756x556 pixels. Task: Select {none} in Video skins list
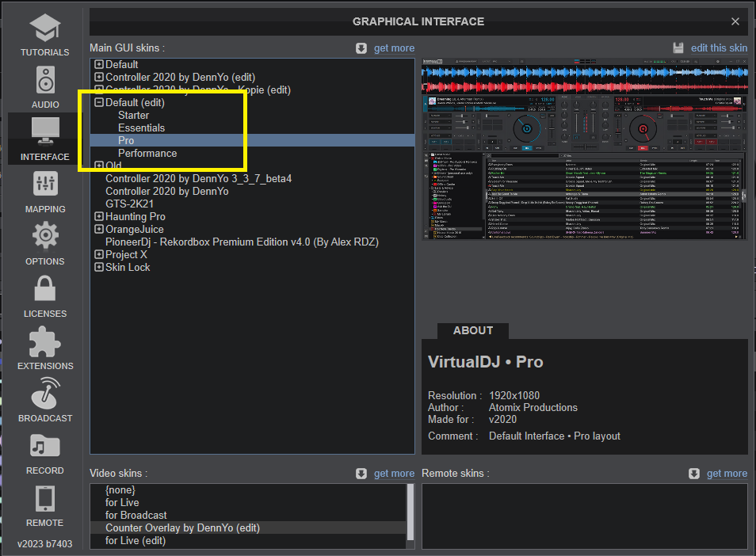tap(120, 490)
